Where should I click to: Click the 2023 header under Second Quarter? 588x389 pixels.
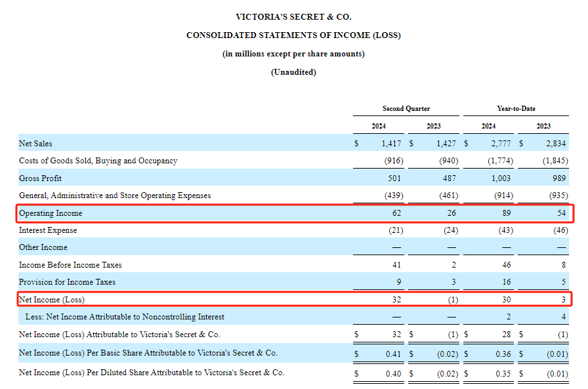[x=434, y=126]
